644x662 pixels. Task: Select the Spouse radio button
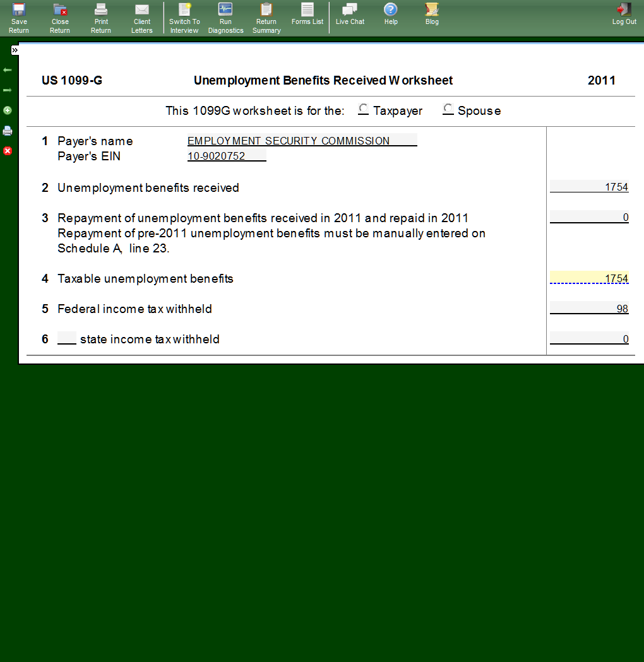pyautogui.click(x=448, y=109)
